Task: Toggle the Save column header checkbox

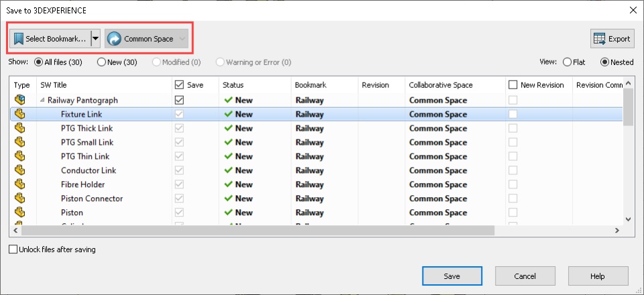Action: [x=179, y=85]
